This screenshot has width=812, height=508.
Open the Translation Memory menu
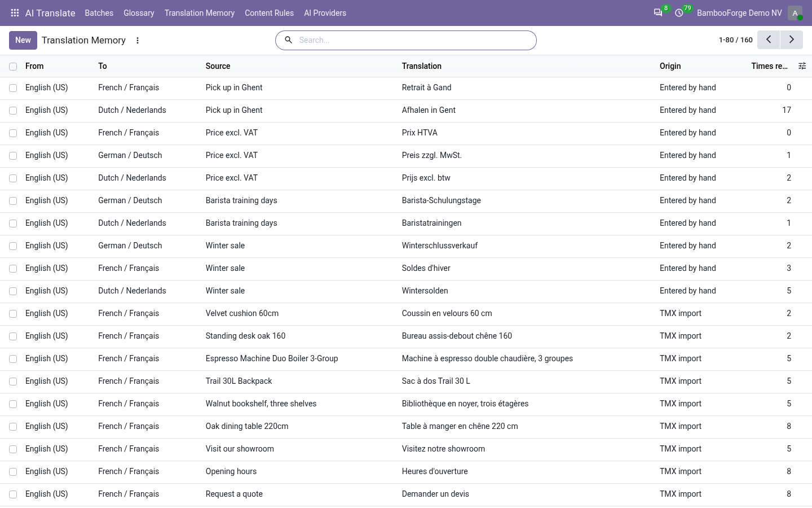click(x=200, y=13)
